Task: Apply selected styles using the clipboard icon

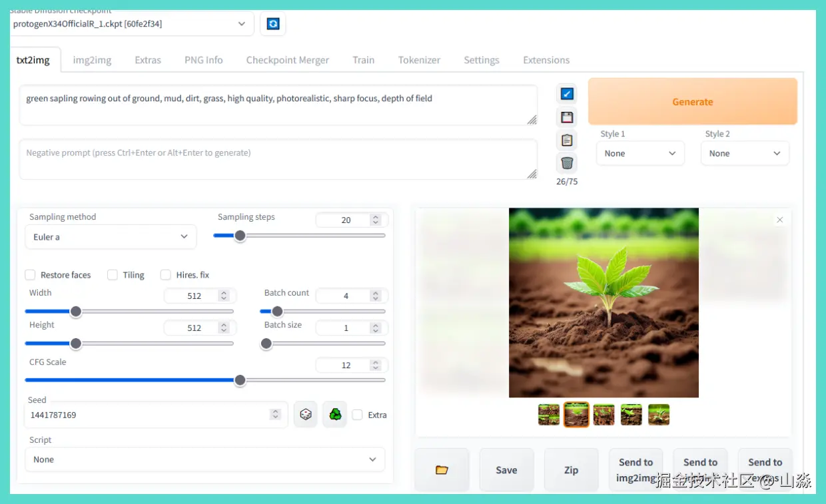Action: (567, 140)
